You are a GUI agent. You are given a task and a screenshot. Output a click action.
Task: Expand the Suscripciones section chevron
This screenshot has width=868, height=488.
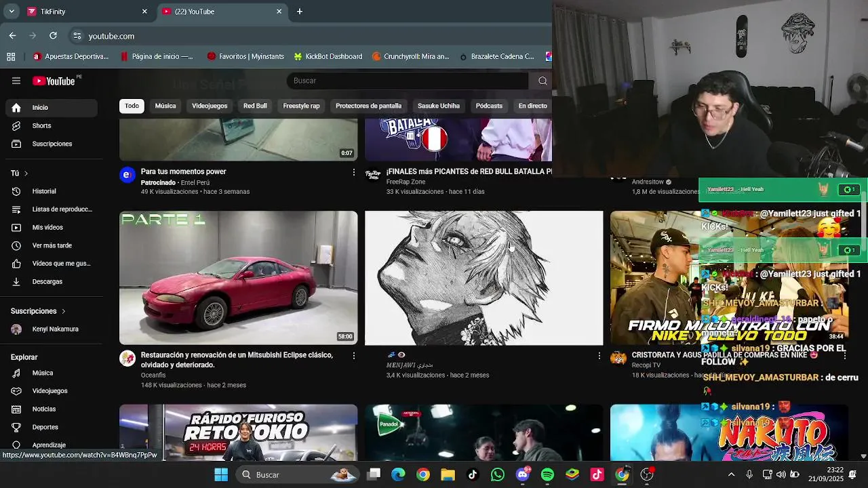click(64, 311)
